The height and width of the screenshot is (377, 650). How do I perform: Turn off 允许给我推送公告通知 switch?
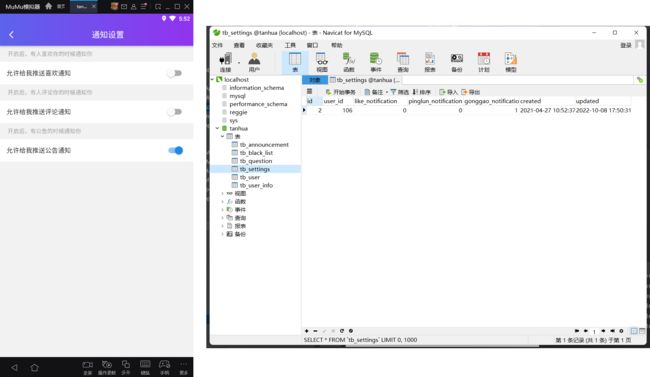[176, 151]
